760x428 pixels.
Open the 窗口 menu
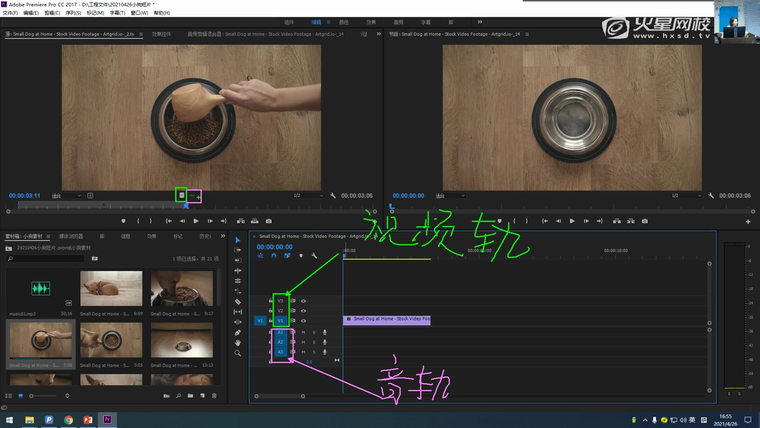(140, 13)
